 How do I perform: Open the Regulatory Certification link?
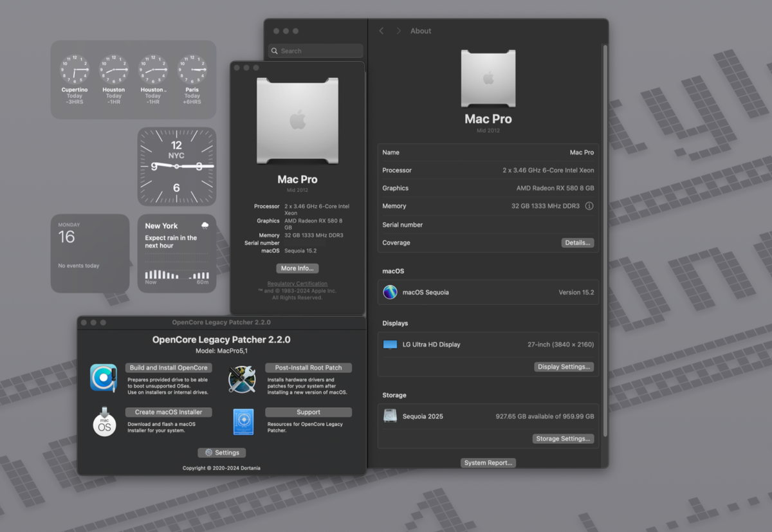[x=297, y=283]
